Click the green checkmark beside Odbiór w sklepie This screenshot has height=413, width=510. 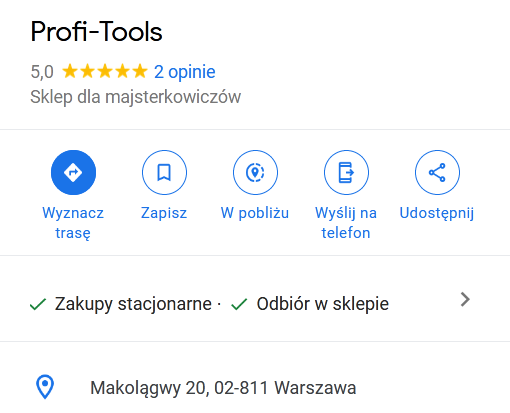point(239,304)
